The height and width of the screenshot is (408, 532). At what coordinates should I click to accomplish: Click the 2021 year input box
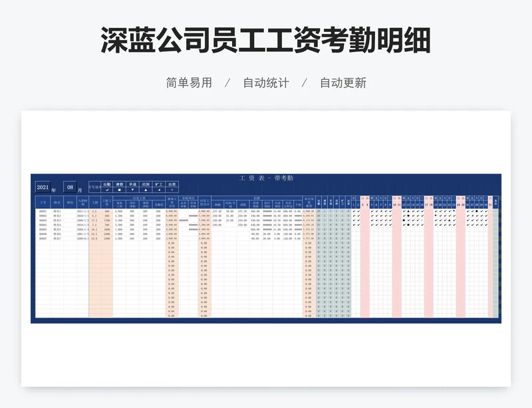pyautogui.click(x=43, y=187)
